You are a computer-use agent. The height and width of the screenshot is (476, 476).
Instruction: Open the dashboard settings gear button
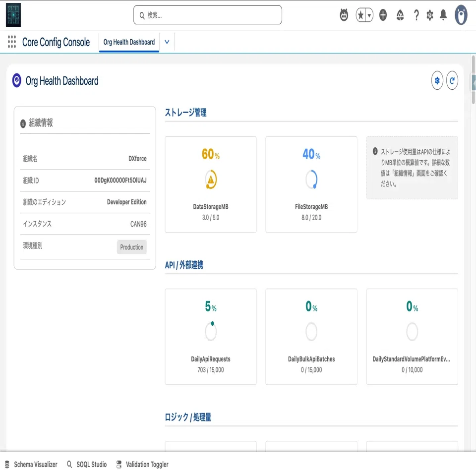pyautogui.click(x=437, y=81)
